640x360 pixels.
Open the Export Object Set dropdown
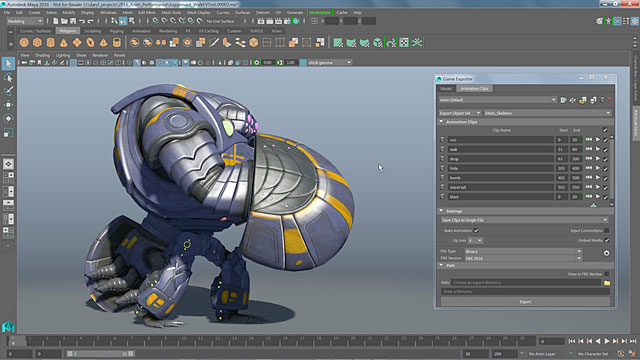tap(460, 113)
